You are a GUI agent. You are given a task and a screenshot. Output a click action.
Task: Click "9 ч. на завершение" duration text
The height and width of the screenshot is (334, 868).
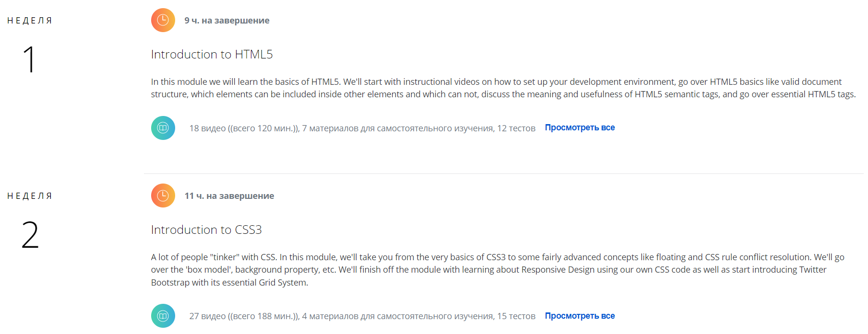point(227,21)
